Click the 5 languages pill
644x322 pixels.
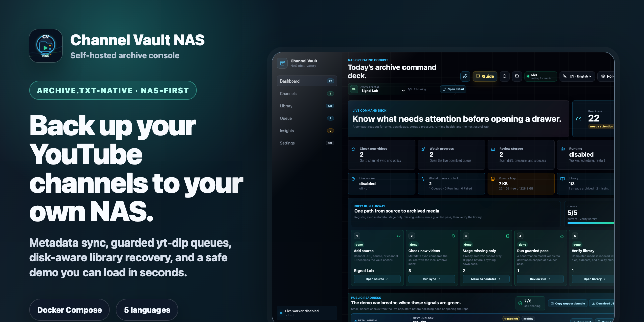(x=147, y=310)
